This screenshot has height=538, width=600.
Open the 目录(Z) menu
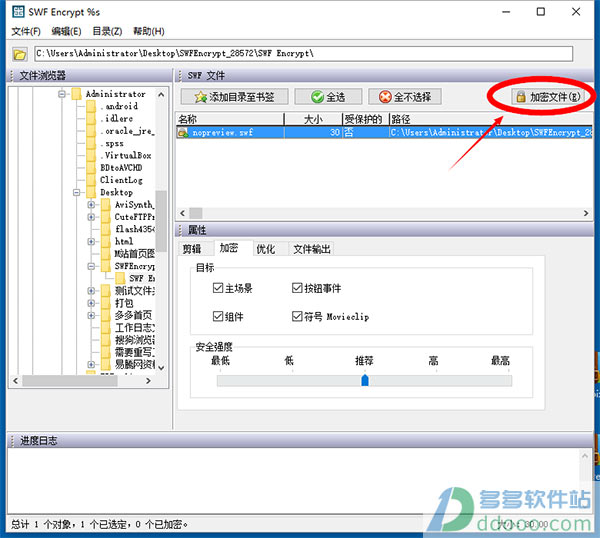(107, 31)
